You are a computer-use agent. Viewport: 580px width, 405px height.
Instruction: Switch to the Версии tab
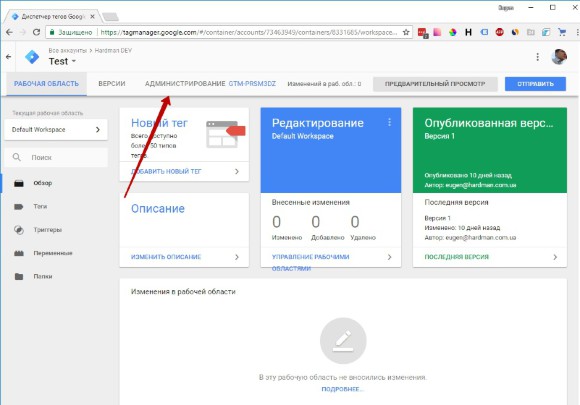pyautogui.click(x=112, y=84)
